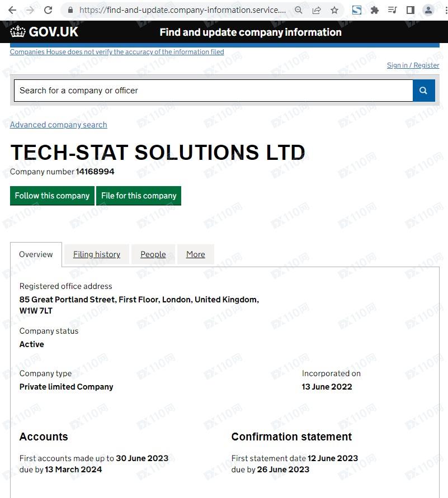
Task: Share this page via address bar icon
Action: (317, 10)
